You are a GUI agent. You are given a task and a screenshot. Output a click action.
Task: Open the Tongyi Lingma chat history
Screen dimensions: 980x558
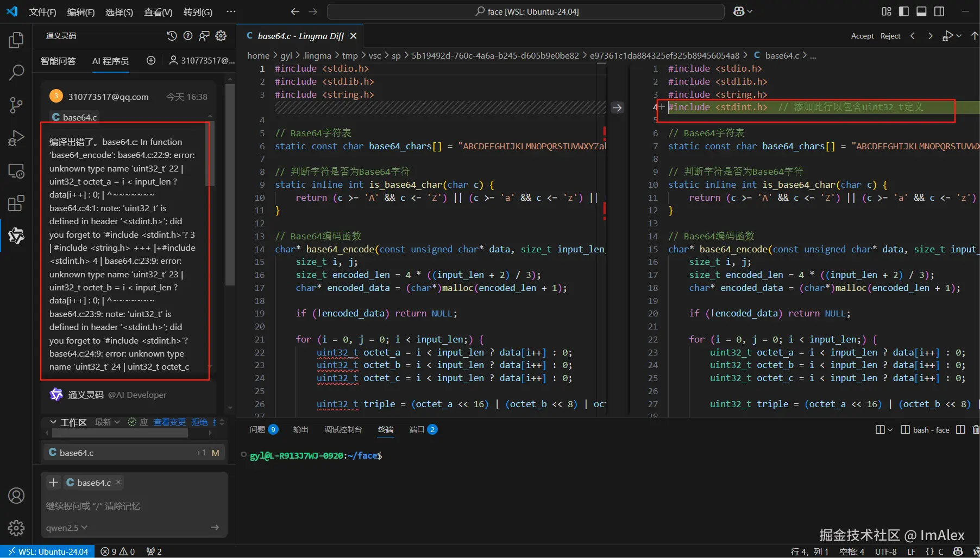coord(172,36)
